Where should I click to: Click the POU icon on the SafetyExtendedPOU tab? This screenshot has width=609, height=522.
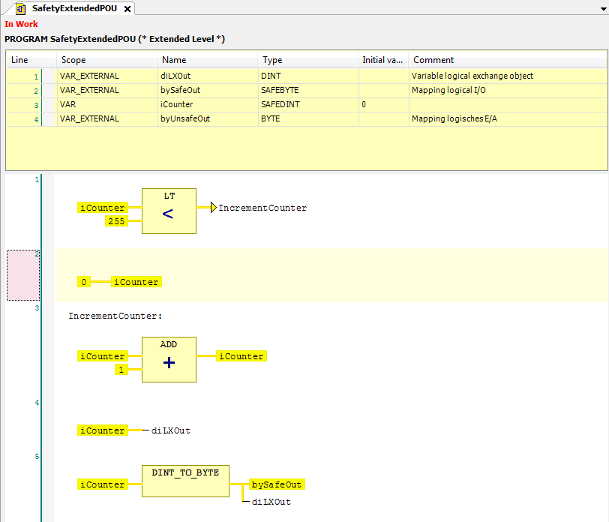(19, 8)
